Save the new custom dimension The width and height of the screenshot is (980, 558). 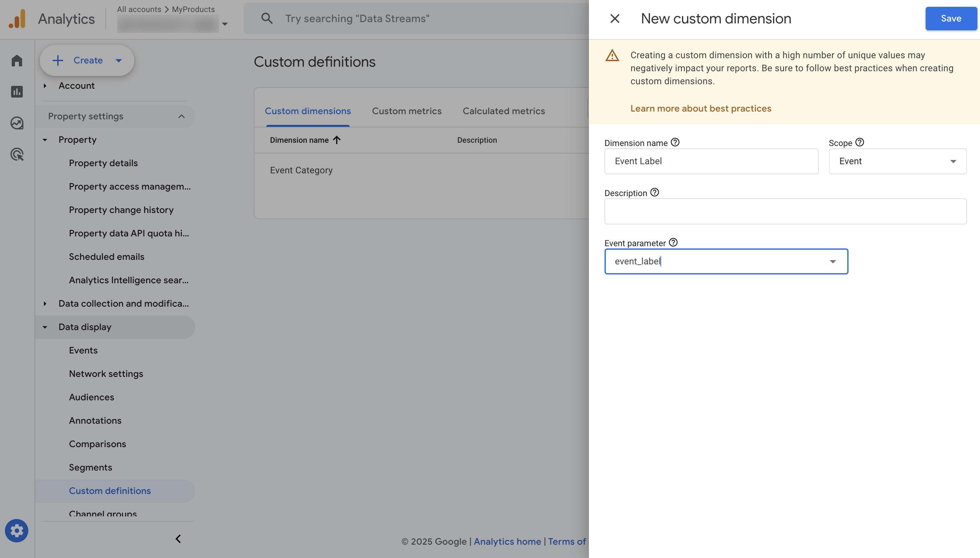coord(951,19)
